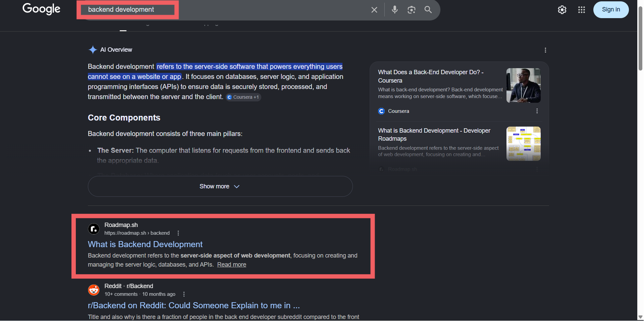Open the Coursera source card three-dot menu

[537, 111]
